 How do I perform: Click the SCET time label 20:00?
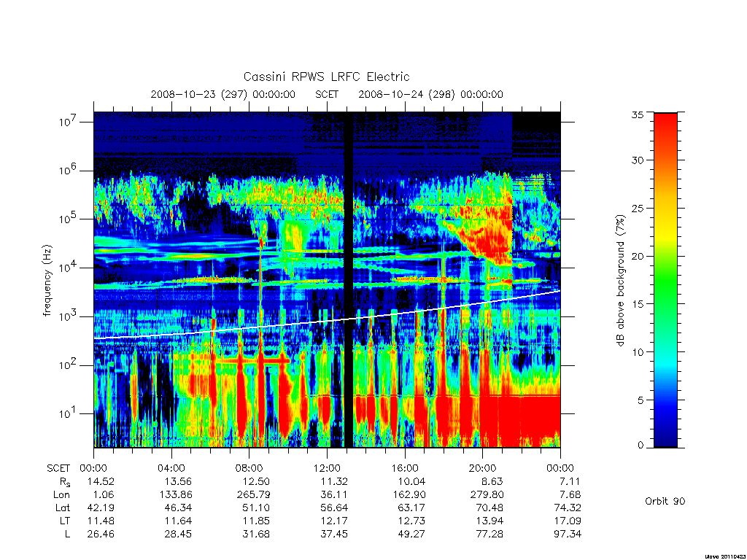tap(482, 468)
